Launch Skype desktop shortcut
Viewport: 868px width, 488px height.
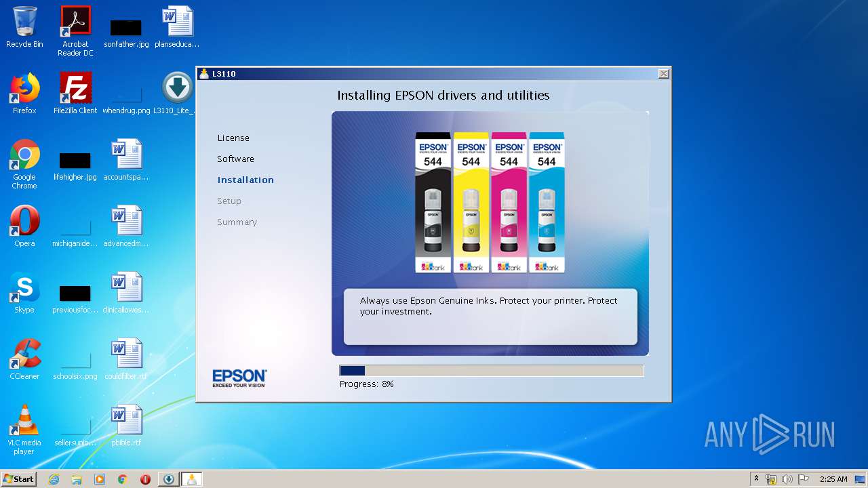(x=24, y=293)
